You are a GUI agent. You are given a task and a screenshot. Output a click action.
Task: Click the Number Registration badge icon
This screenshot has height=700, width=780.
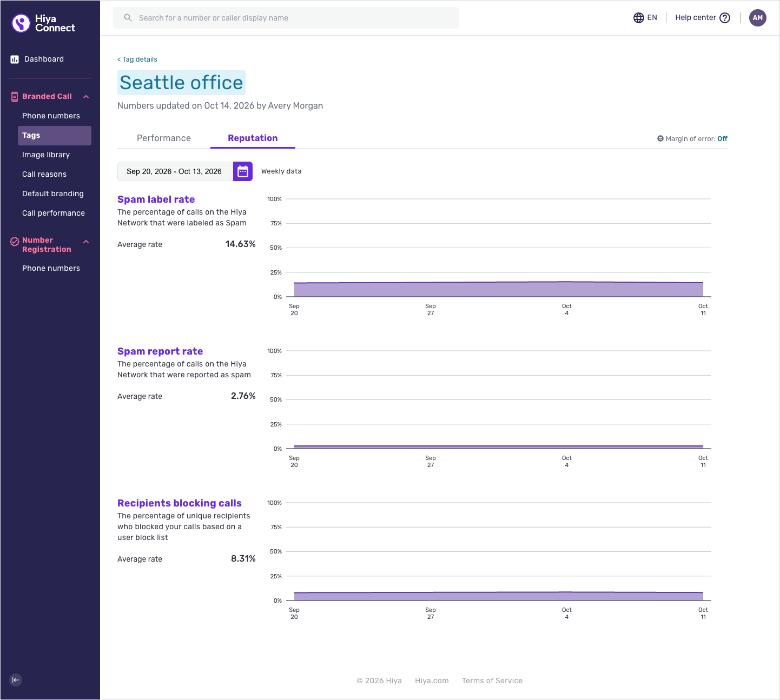coord(15,242)
